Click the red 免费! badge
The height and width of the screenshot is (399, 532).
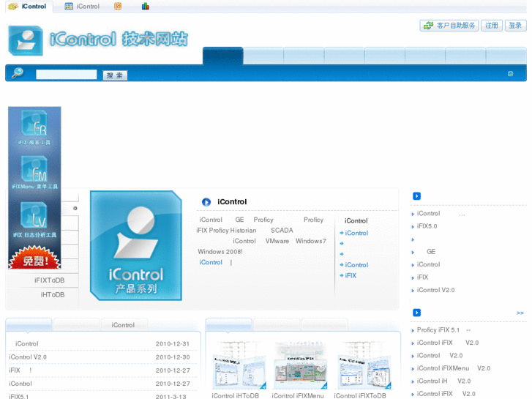coord(34,258)
